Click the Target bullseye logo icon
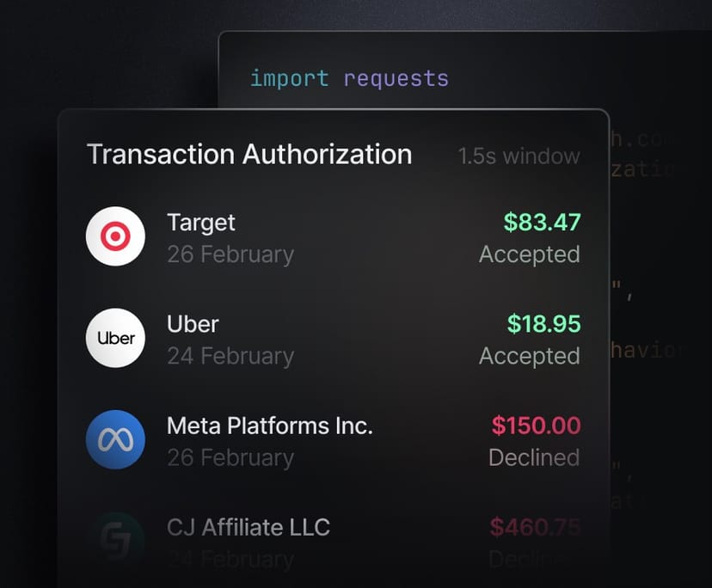 click(115, 236)
